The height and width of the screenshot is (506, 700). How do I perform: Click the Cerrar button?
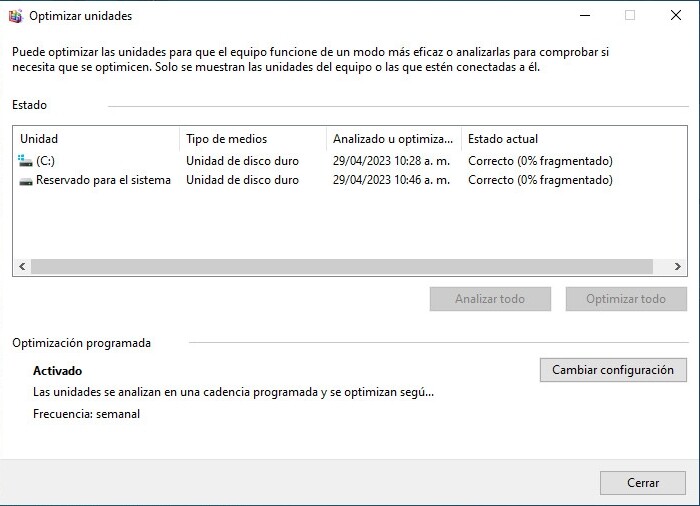[642, 483]
